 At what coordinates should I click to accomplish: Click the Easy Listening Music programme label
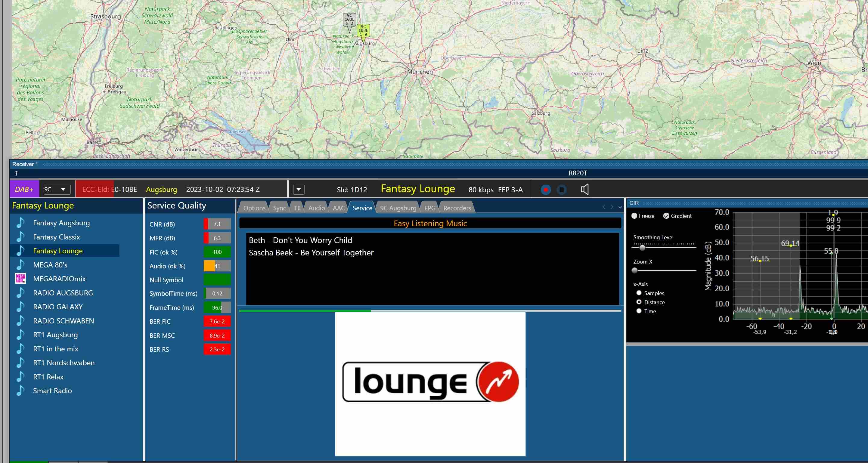(x=430, y=223)
